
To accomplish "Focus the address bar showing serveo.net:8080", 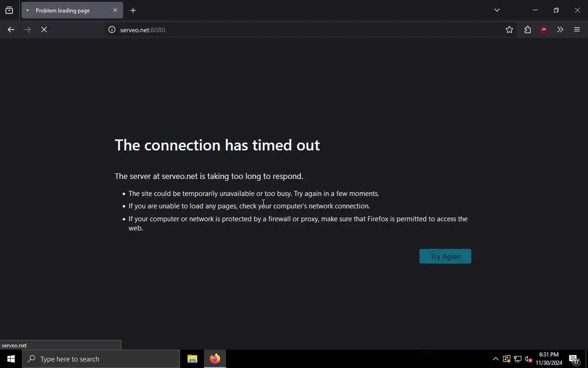I will click(303, 29).
